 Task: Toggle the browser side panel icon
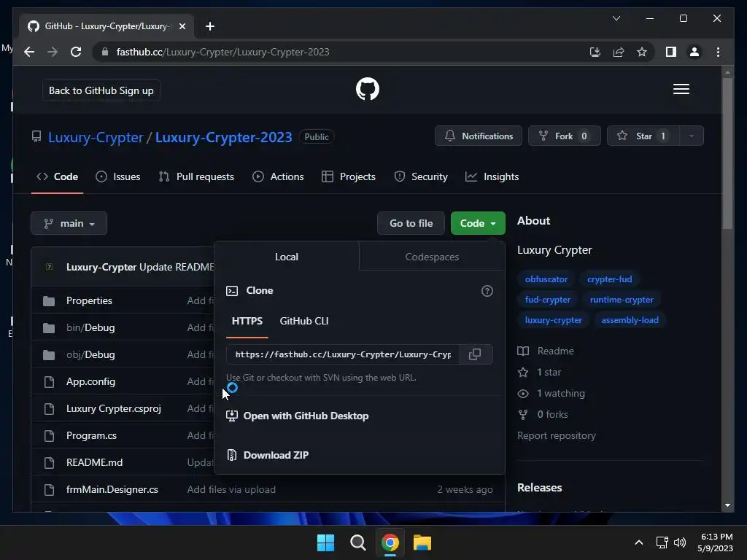click(671, 52)
